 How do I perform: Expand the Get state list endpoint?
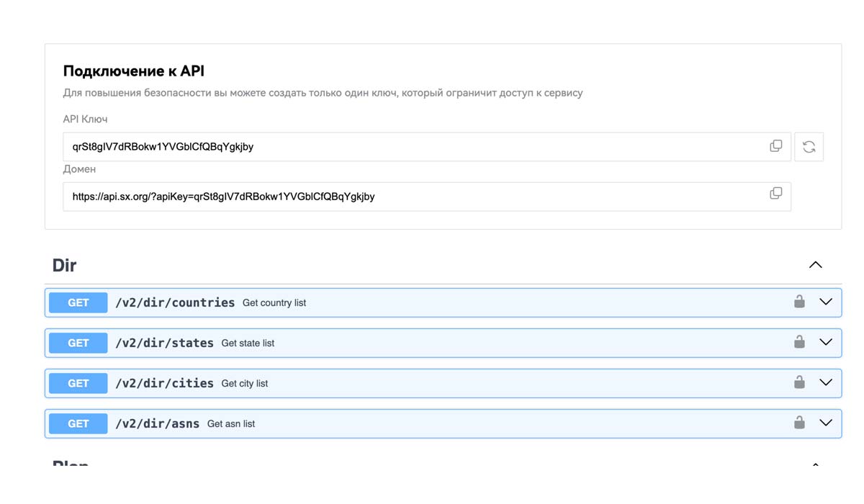click(x=826, y=343)
